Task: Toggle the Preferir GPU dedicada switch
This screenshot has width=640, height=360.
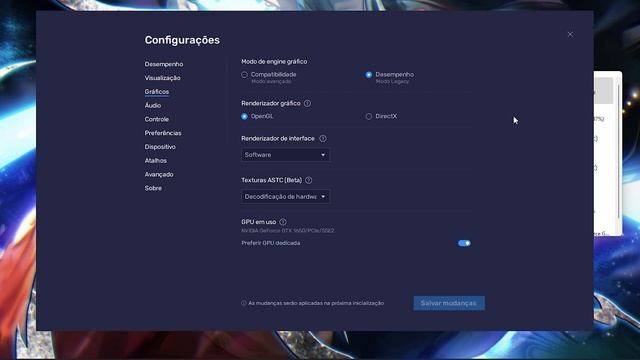Action: pos(464,243)
